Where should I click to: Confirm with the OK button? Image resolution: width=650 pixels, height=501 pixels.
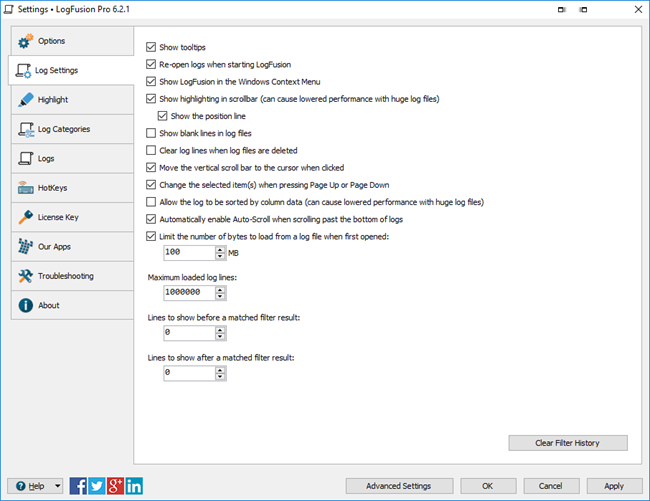488,486
